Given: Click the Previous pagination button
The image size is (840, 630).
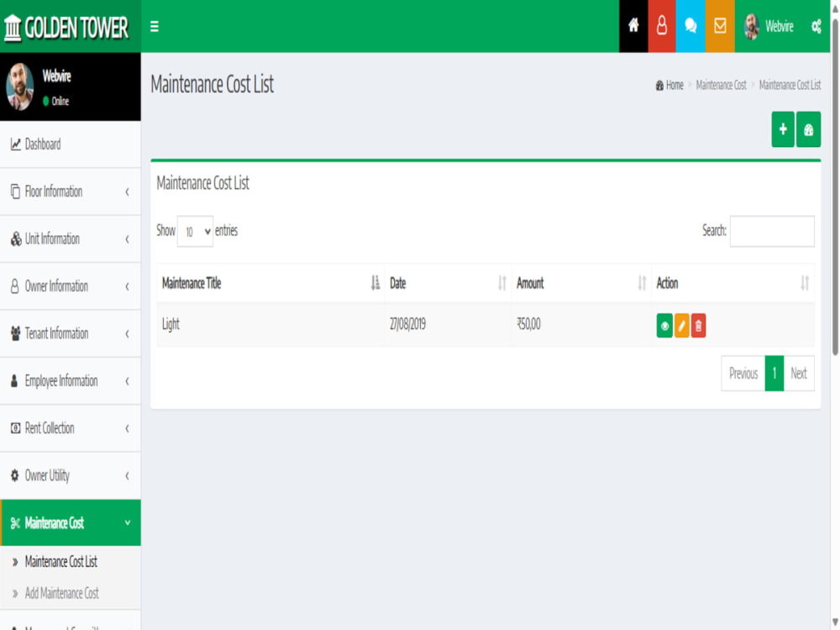Looking at the screenshot, I should (743, 374).
